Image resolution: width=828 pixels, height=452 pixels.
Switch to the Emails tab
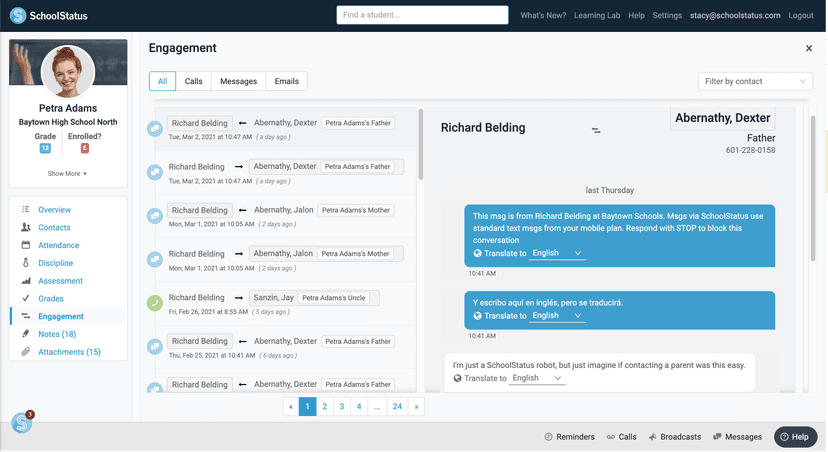tap(286, 81)
